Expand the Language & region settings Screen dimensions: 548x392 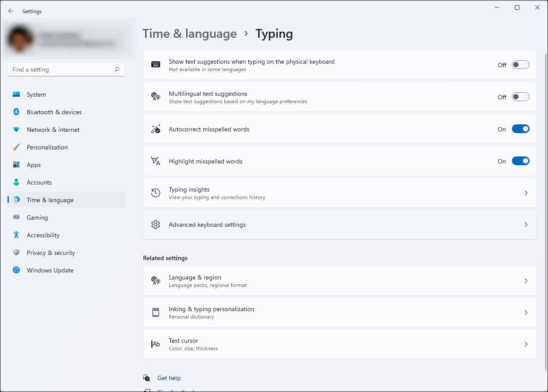526,280
